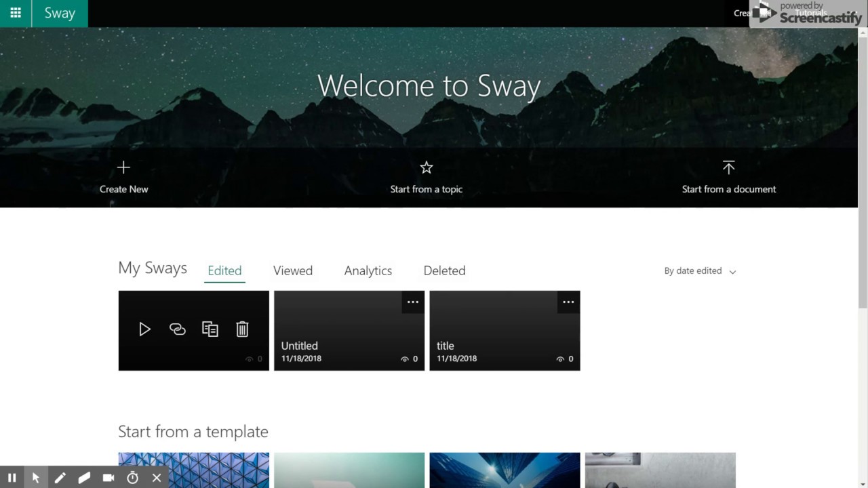Click the Start from a topic star
The width and height of the screenshot is (868, 488).
point(426,167)
